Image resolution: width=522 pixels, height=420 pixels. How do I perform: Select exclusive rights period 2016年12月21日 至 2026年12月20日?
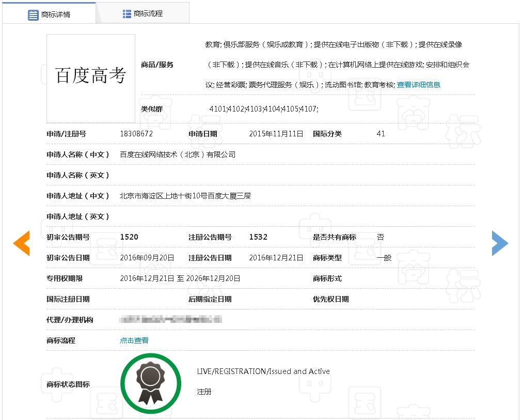180,278
